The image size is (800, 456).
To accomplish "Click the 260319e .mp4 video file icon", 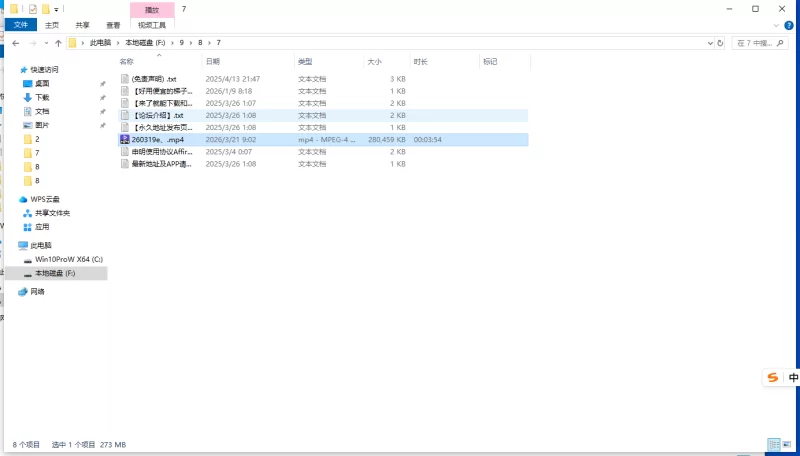I will click(124, 140).
